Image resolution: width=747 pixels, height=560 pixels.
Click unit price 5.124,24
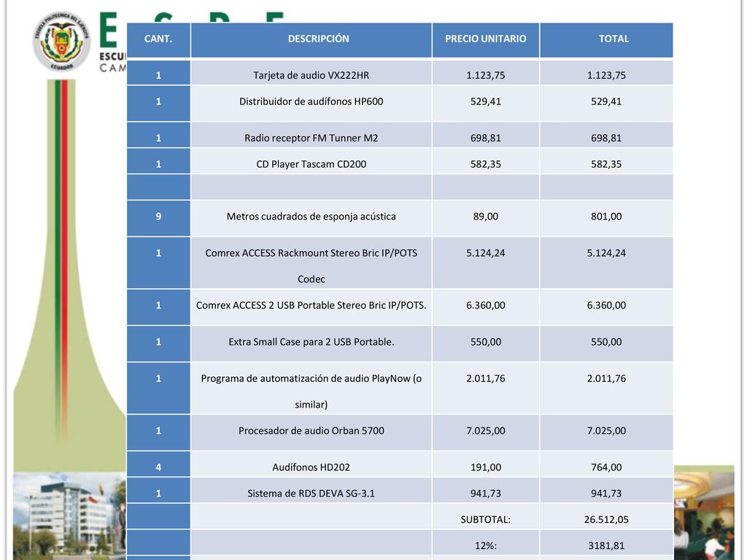[x=485, y=253]
